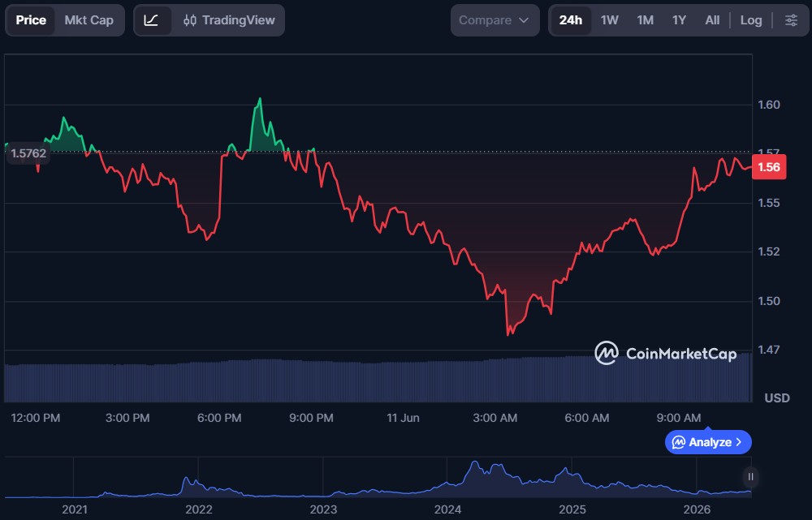Click 2026 on the history timeline

point(697,509)
